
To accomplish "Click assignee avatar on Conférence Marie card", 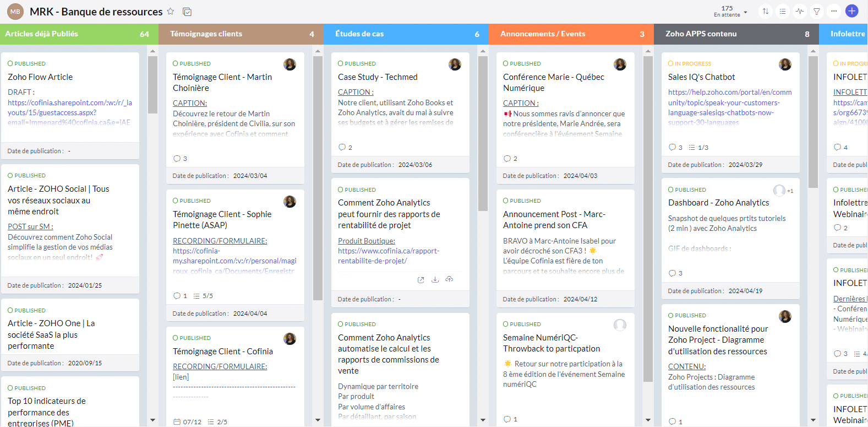I will [620, 64].
